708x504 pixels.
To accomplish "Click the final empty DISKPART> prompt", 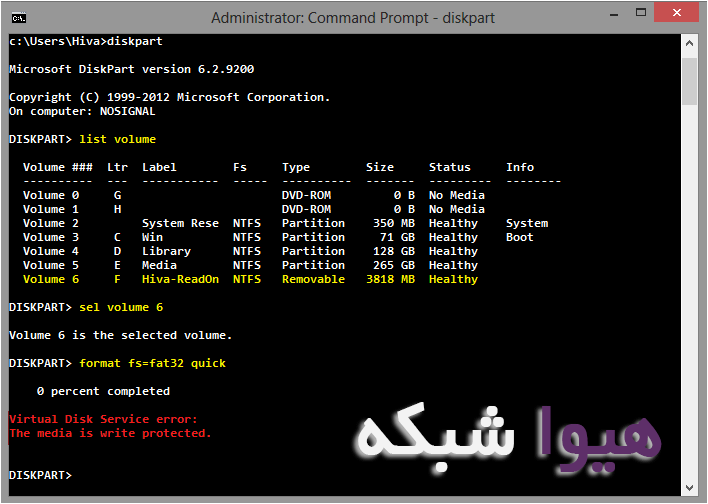I will (40, 475).
